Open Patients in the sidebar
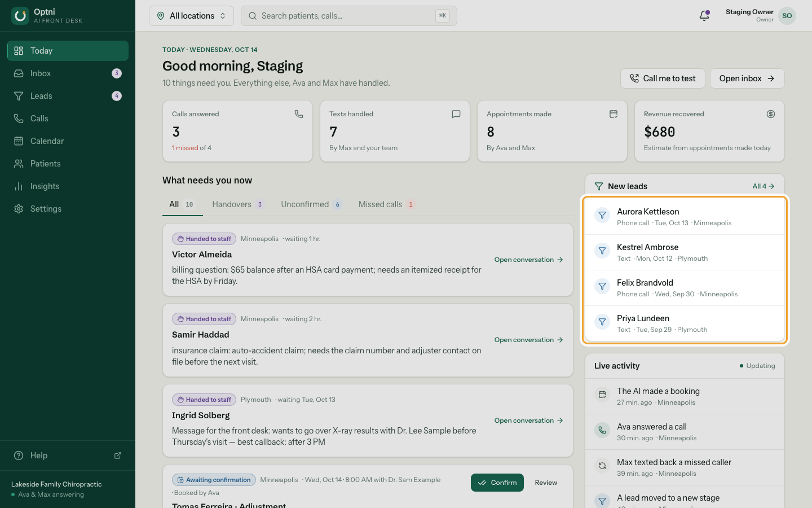Image resolution: width=812 pixels, height=508 pixels. tap(68, 164)
